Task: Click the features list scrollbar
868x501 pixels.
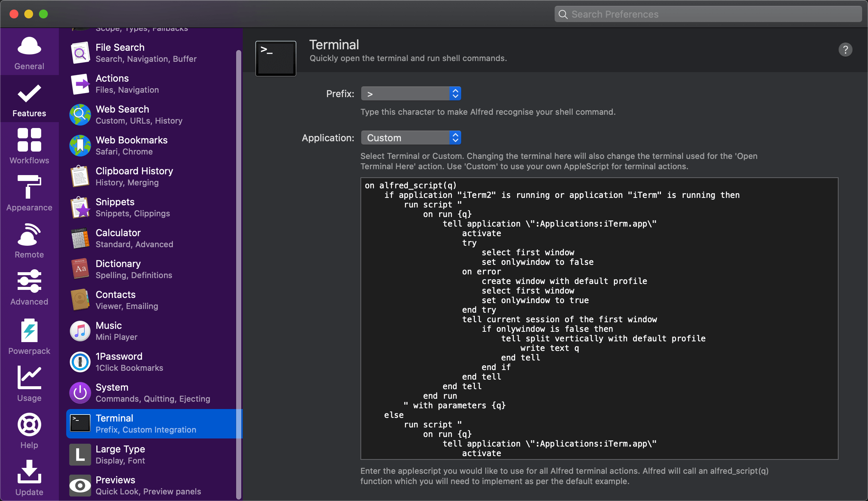Action: pos(238,274)
